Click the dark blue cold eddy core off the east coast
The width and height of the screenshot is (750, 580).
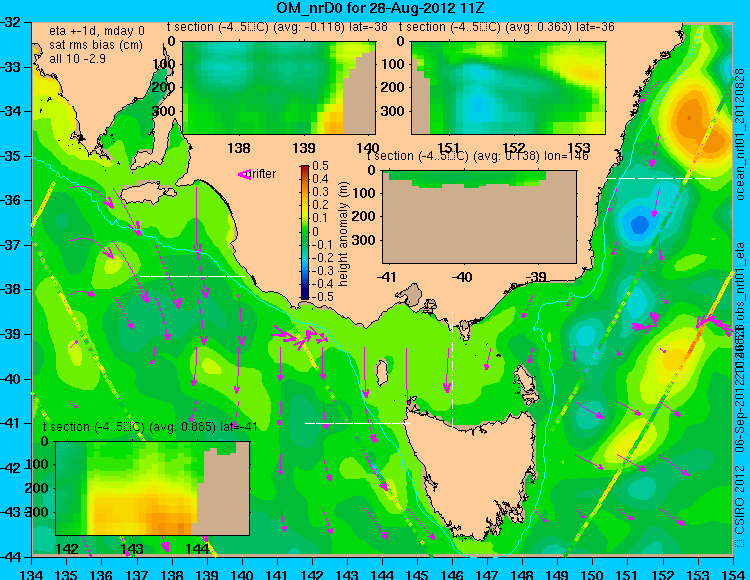(x=639, y=224)
